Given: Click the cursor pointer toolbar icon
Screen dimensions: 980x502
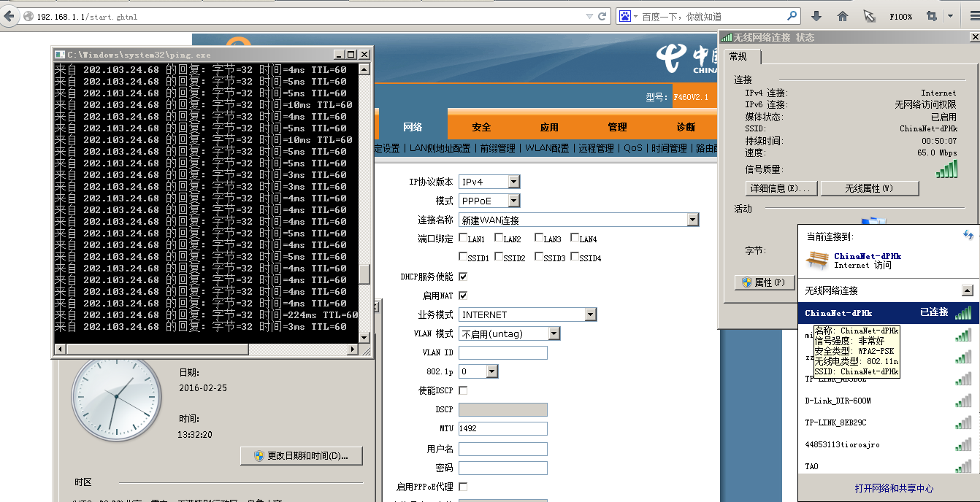Looking at the screenshot, I should (x=869, y=16).
